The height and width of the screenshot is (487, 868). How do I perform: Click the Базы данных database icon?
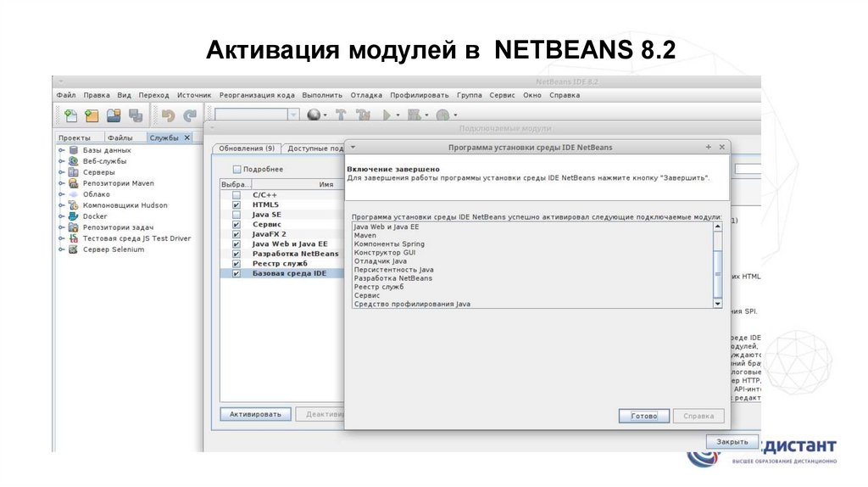(74, 150)
